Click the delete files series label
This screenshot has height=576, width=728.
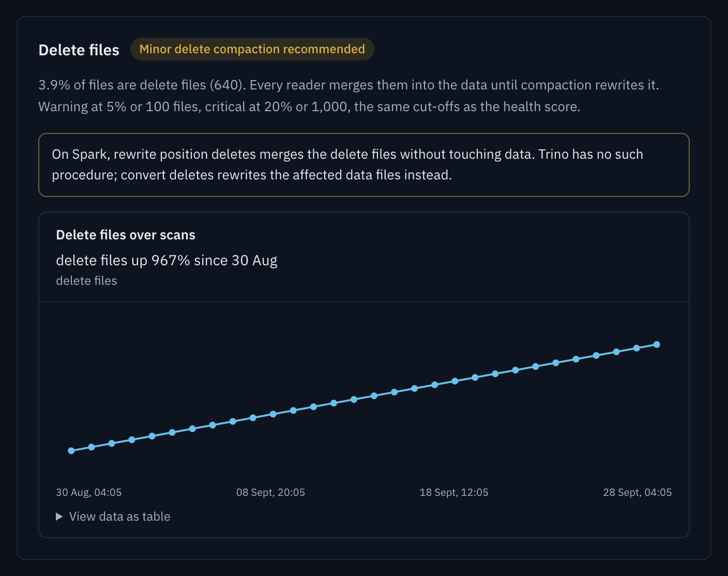(86, 281)
